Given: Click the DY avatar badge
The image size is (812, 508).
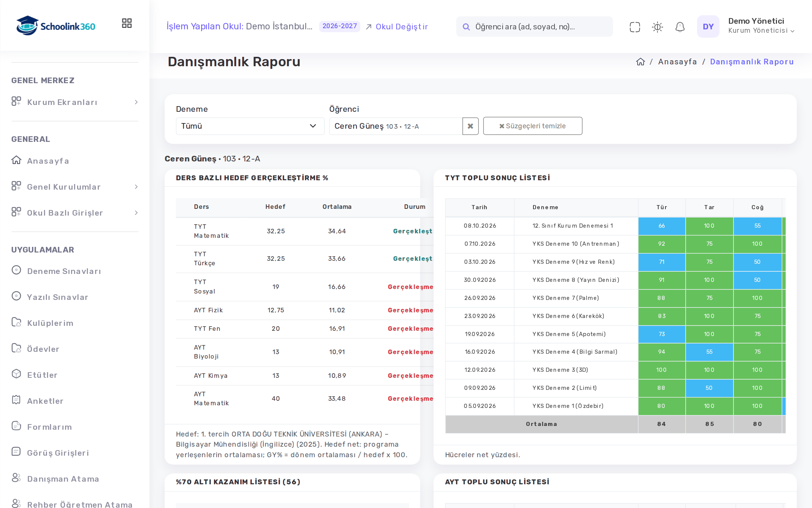Looking at the screenshot, I should (x=708, y=27).
